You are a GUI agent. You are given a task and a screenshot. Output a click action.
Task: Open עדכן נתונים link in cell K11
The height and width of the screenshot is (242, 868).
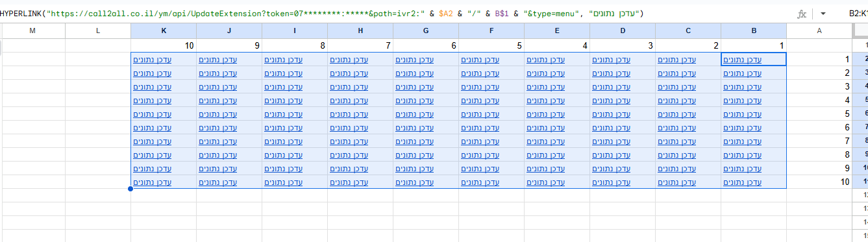153,182
